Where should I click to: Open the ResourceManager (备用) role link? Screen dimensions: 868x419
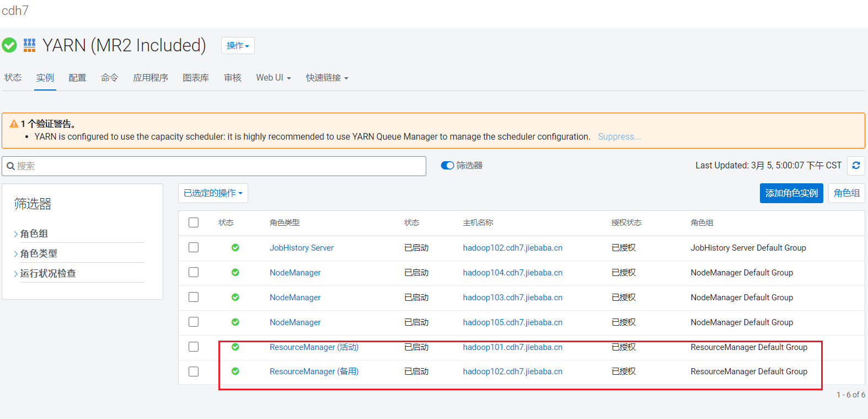[x=314, y=372]
